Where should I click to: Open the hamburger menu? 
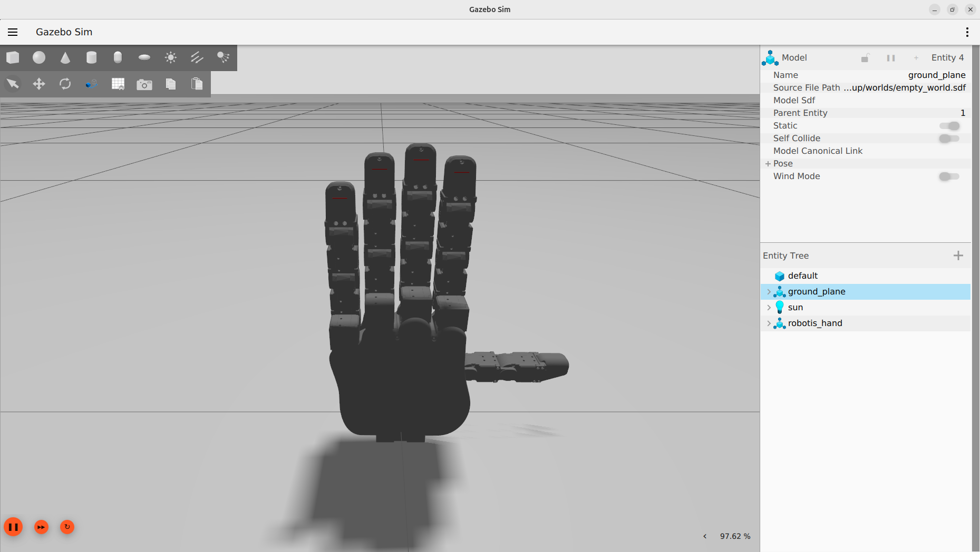click(13, 32)
